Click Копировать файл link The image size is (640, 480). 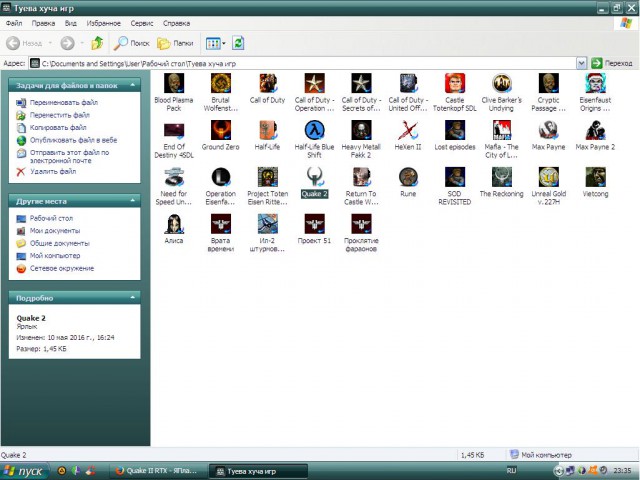click(x=58, y=127)
